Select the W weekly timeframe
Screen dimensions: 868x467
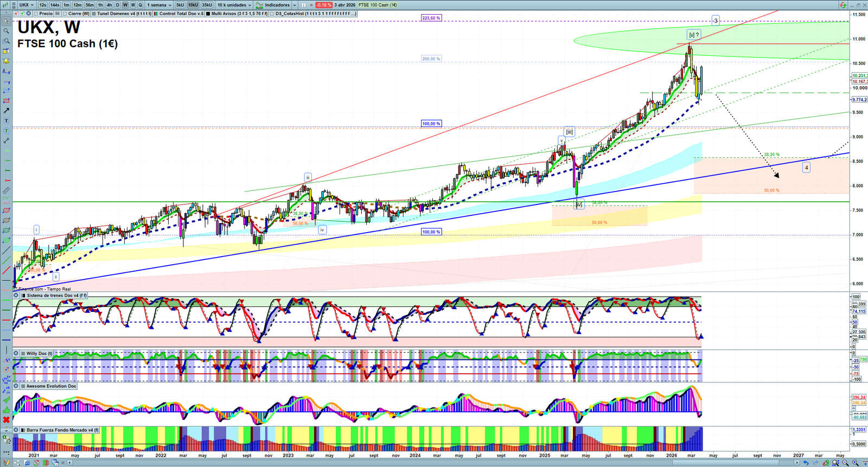(125, 5)
